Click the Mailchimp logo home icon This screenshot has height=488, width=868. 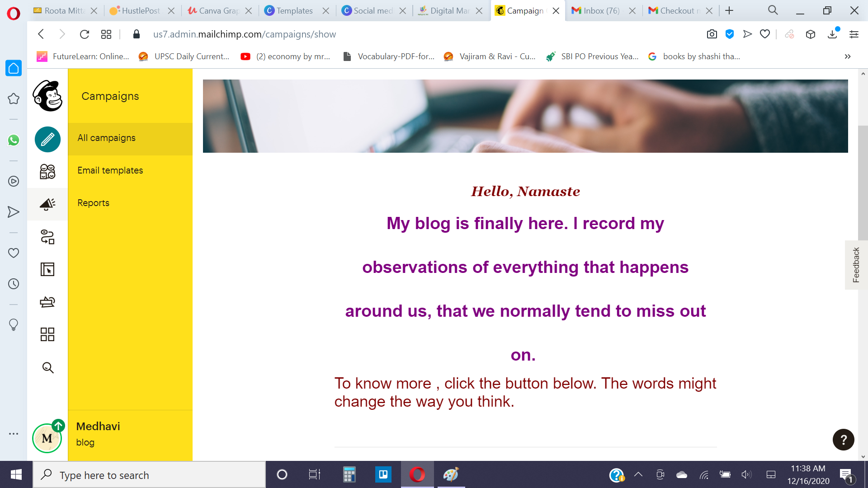tap(47, 97)
